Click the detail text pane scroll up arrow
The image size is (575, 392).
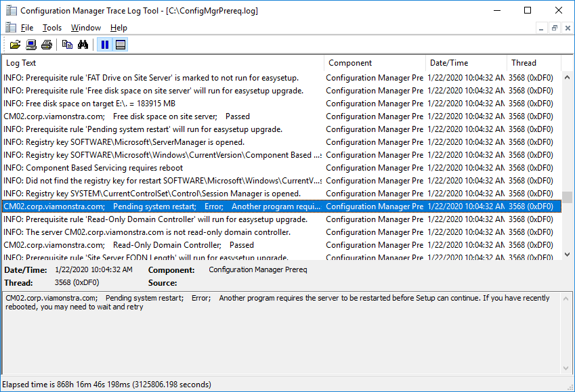pos(566,299)
